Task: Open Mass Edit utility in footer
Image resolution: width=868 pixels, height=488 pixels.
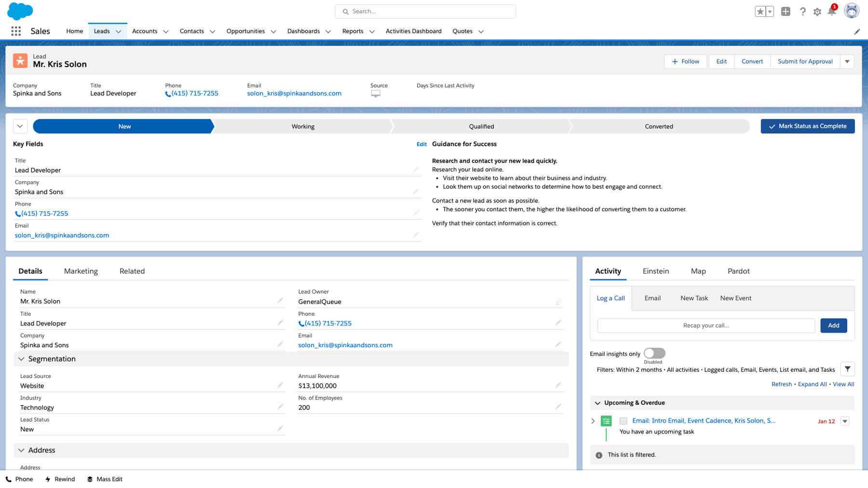Action: point(105,479)
